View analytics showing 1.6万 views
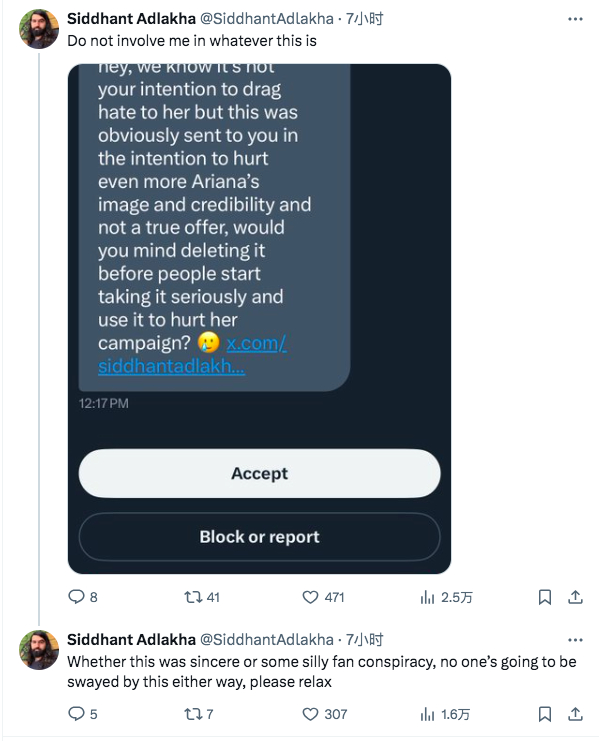Screen dimensions: 599x741 [445, 714]
